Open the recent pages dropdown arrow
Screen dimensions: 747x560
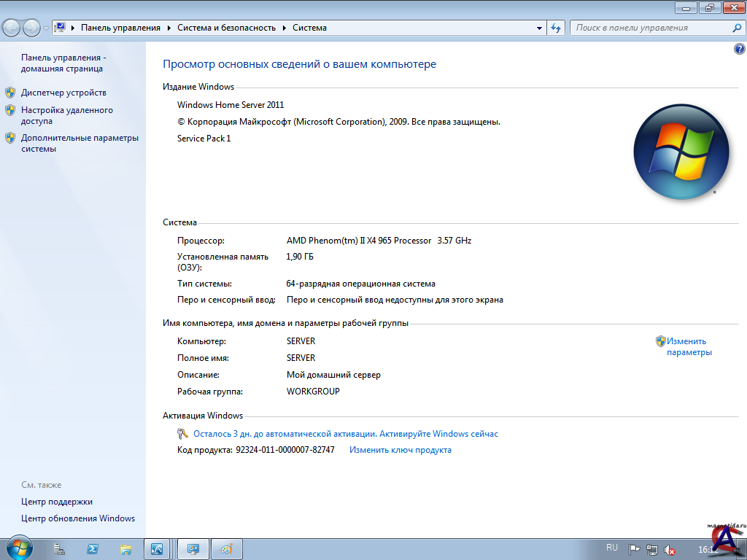(46, 28)
